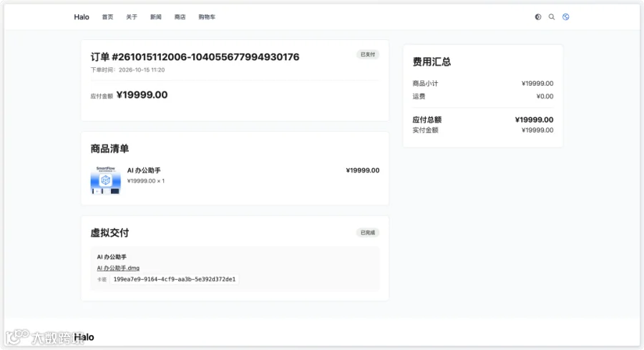Open 新闻 nav item
The image size is (644, 350).
click(156, 17)
